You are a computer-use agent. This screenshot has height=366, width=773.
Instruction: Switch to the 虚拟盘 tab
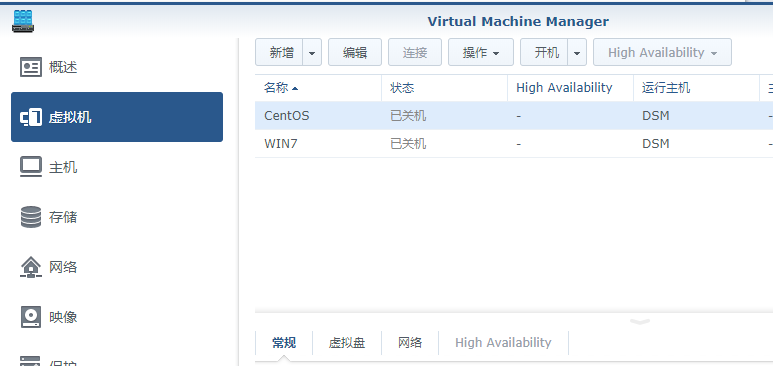[347, 343]
